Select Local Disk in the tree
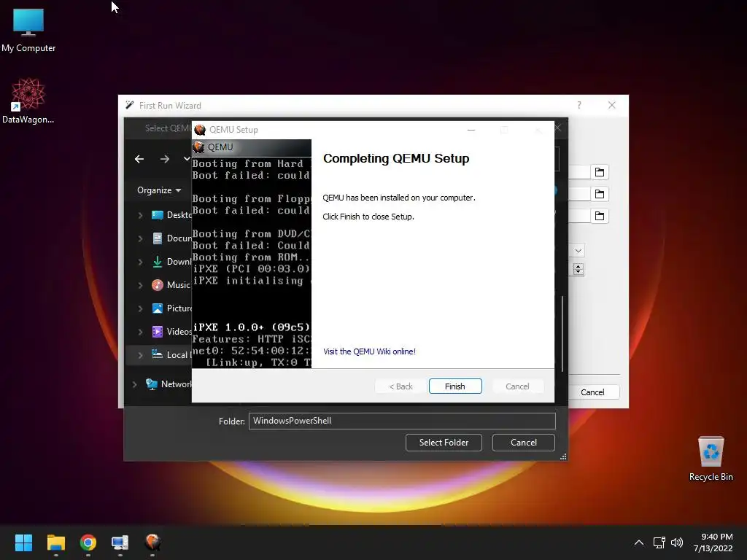747x560 pixels. (x=171, y=355)
